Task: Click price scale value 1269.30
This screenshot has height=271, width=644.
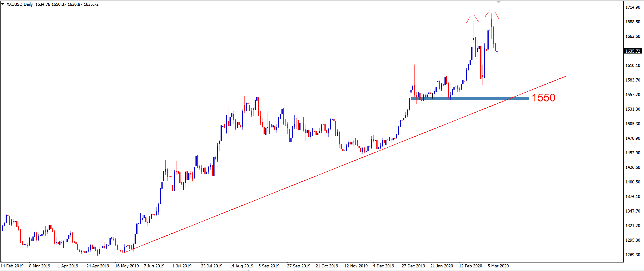Action: click(x=633, y=255)
